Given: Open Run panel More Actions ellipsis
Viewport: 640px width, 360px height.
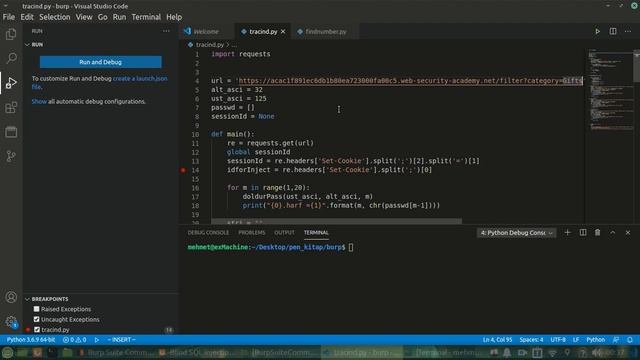Looking at the screenshot, I should click(166, 31).
